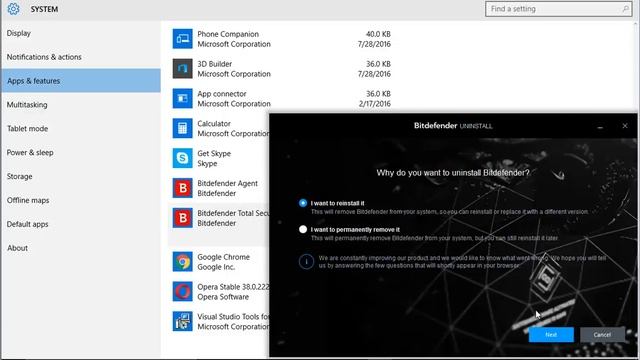
Task: Click the Bitdefender Agent icon
Action: tap(182, 188)
